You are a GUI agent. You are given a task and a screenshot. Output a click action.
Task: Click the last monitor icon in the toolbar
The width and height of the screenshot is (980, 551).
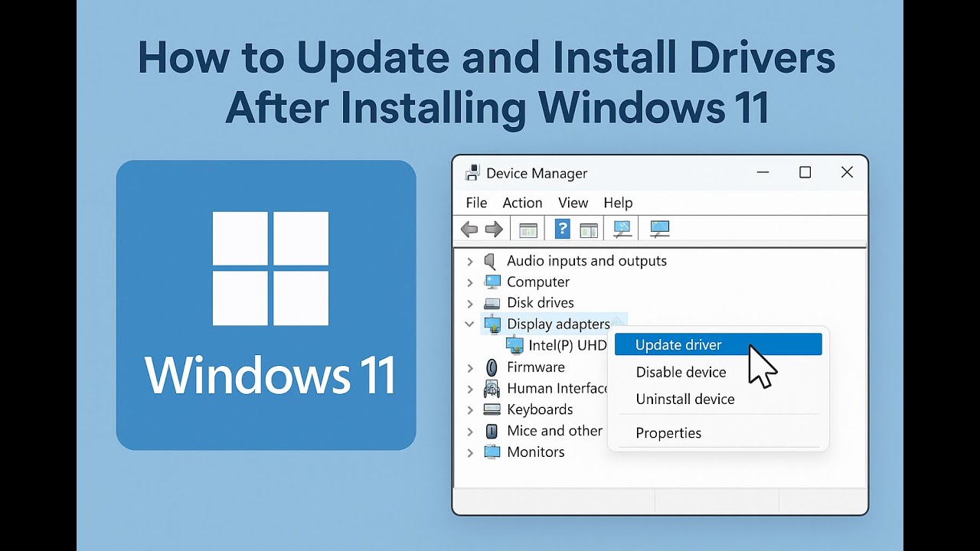659,228
